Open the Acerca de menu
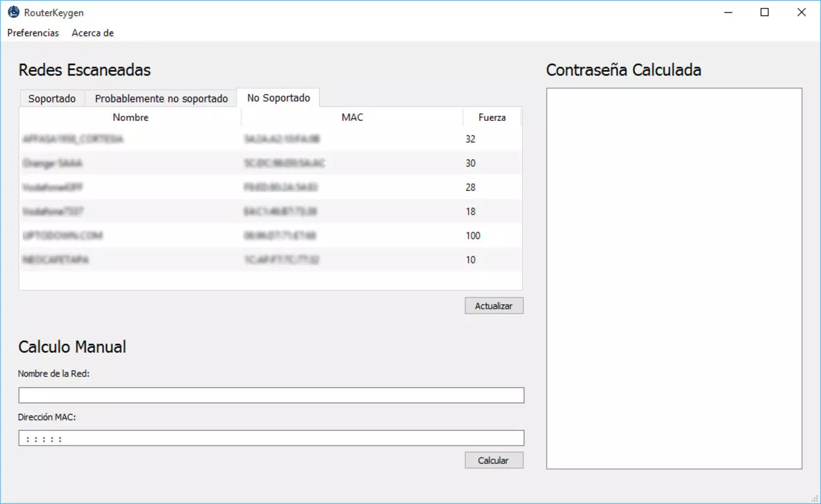 coord(93,33)
